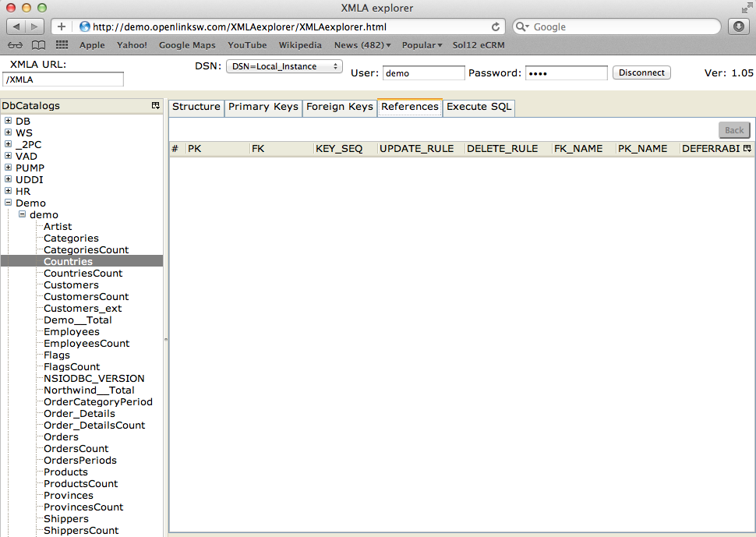
Task: Open the Execute SQL tab
Action: pyautogui.click(x=479, y=107)
